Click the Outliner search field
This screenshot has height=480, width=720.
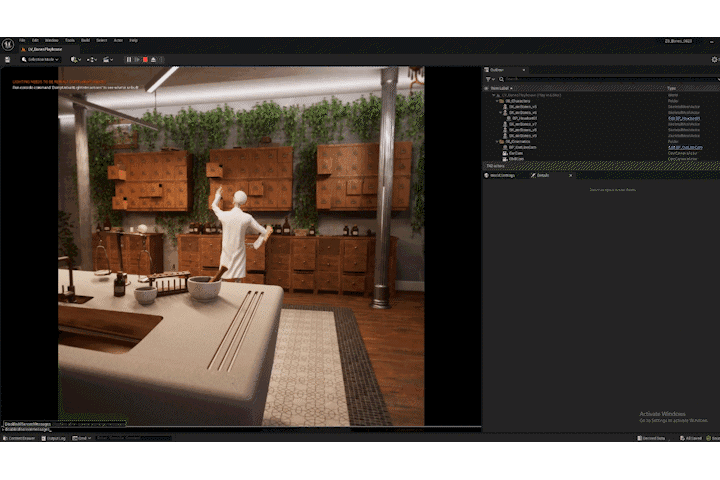[611, 79]
